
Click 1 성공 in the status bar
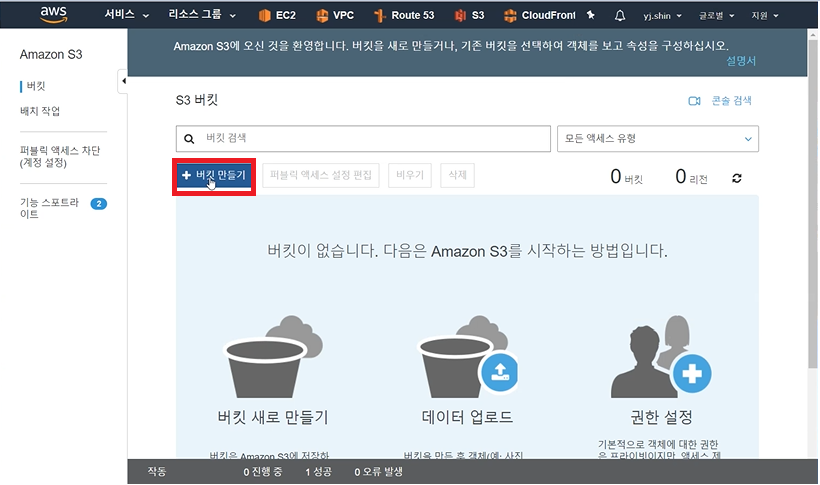(x=318, y=472)
